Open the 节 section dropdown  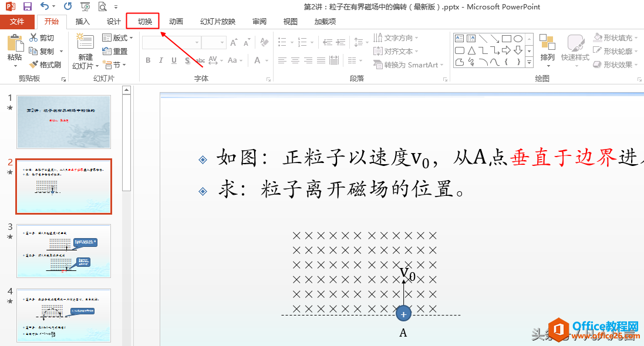[x=114, y=65]
